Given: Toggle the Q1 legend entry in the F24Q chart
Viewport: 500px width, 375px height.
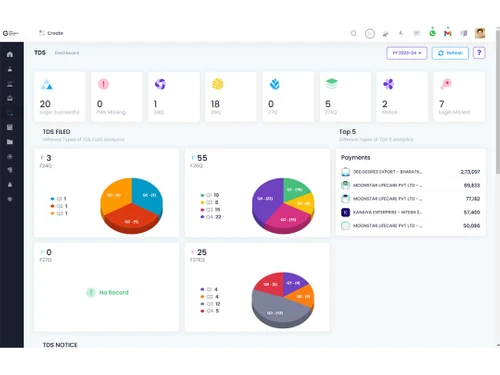Looking at the screenshot, I should 58,199.
